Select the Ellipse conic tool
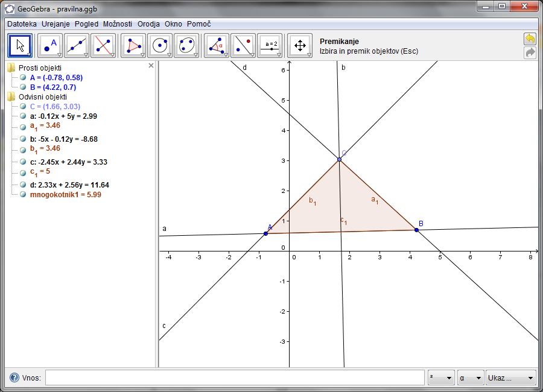543x392 pixels. pyautogui.click(x=186, y=45)
